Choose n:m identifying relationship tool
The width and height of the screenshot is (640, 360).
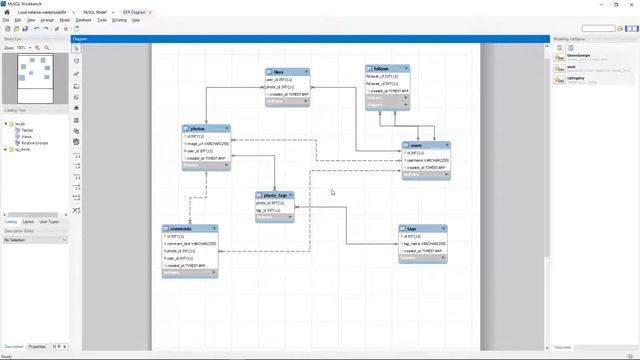(x=76, y=198)
